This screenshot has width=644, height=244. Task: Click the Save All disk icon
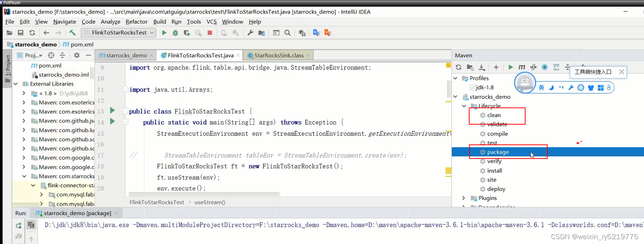point(21,33)
